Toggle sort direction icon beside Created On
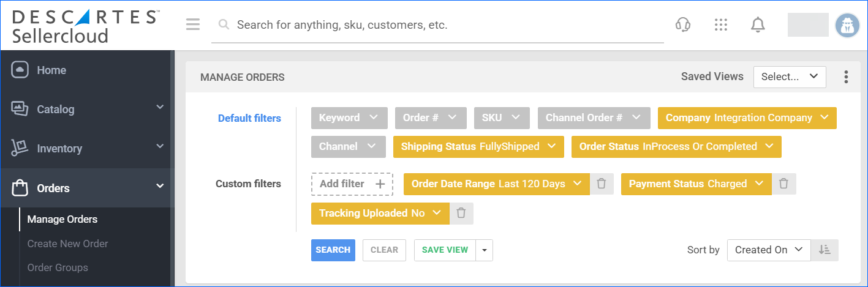Image resolution: width=868 pixels, height=287 pixels. click(825, 250)
